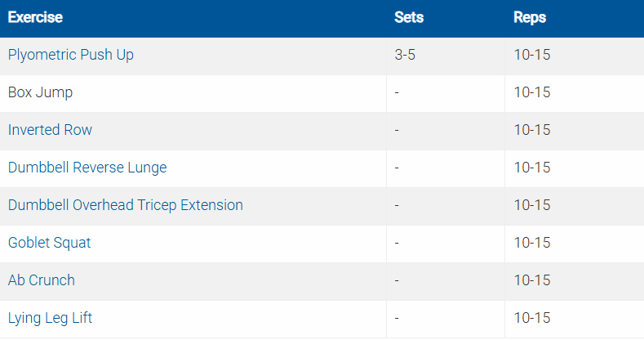The width and height of the screenshot is (644, 340).
Task: Open the Plyometric Push Up link
Action: click(x=70, y=56)
